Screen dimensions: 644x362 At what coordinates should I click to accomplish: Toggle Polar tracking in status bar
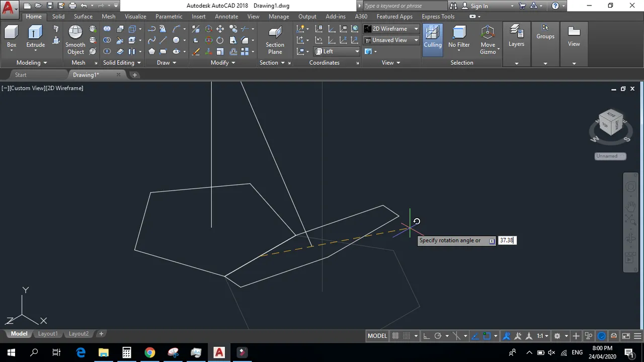tap(438, 336)
